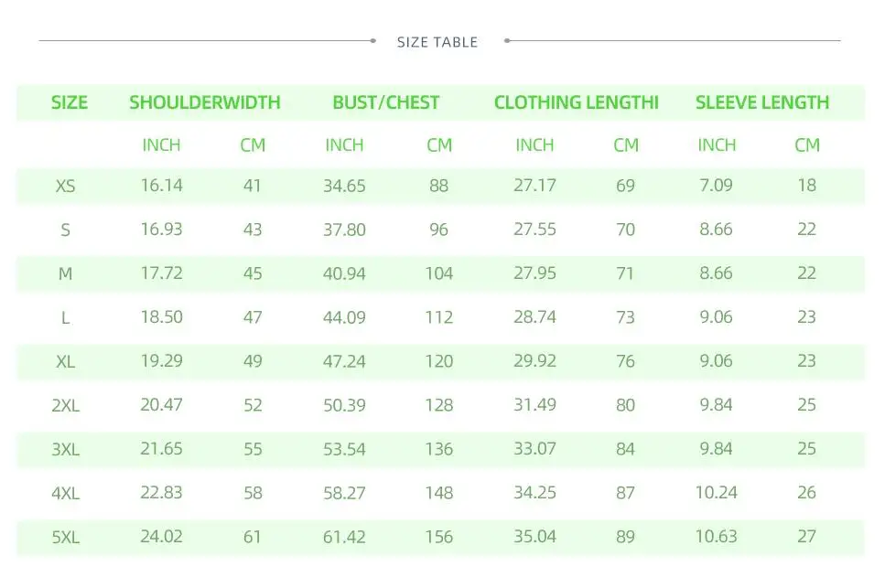The height and width of the screenshot is (588, 885).
Task: Click the SIZE TABLE title text
Action: (437, 42)
